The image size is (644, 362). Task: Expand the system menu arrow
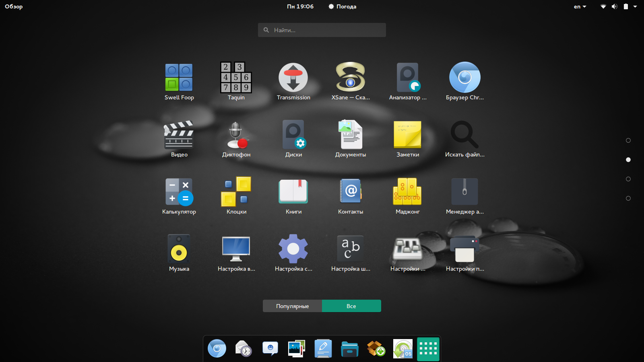pos(635,6)
